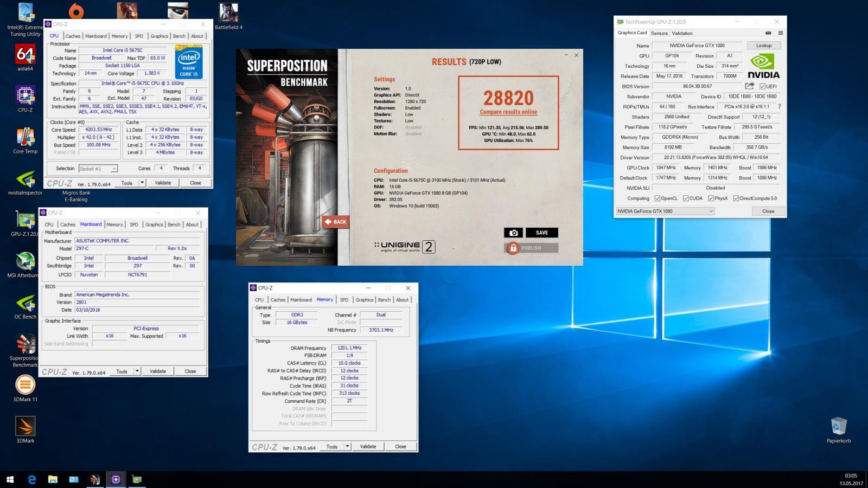Open Tools dropdown arrow in the CPU-Z Memory window
The width and height of the screenshot is (868, 488).
pos(347,447)
